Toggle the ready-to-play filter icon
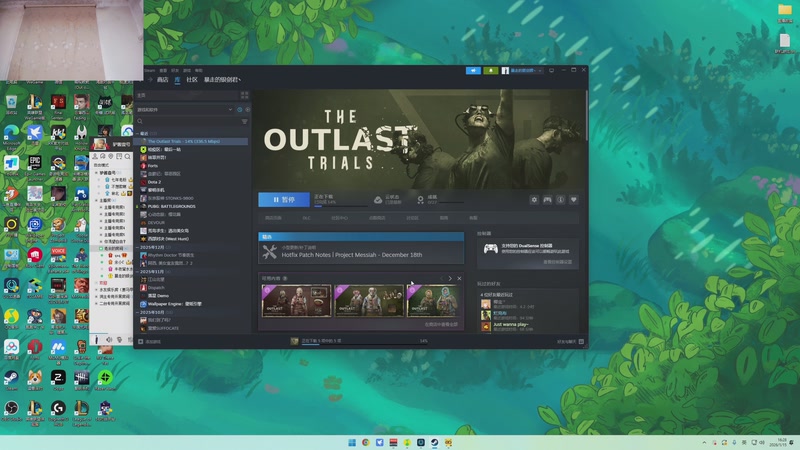Image resolution: width=800 pixels, height=450 pixels. point(247,110)
